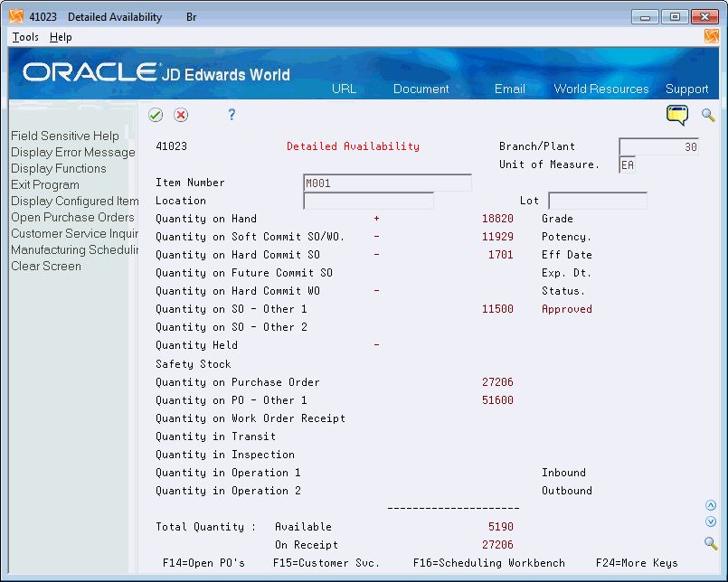Click the blue question mark help icon
This screenshot has width=728, height=582.
point(232,114)
